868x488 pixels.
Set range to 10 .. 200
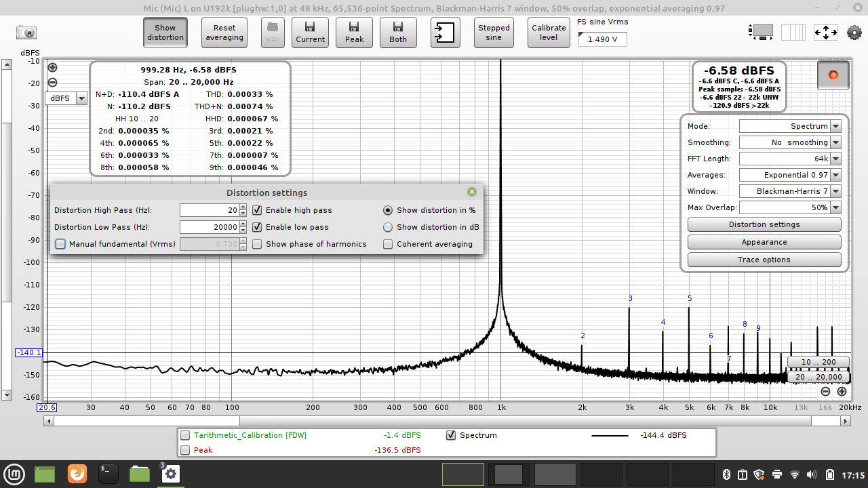818,362
